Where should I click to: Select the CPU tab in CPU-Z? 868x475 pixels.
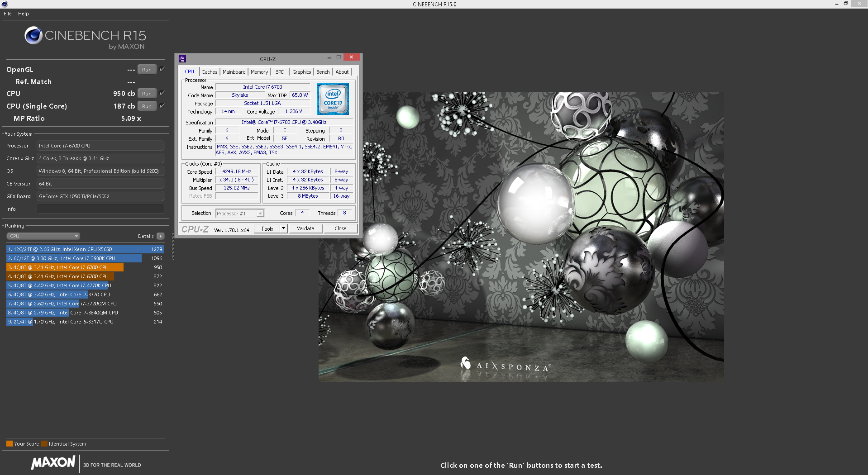click(189, 71)
